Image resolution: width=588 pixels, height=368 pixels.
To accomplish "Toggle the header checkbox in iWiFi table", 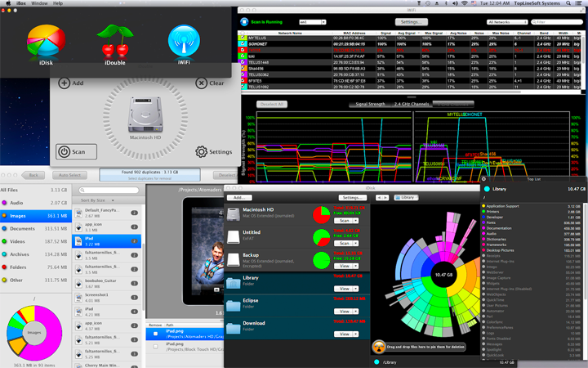I will (x=243, y=33).
